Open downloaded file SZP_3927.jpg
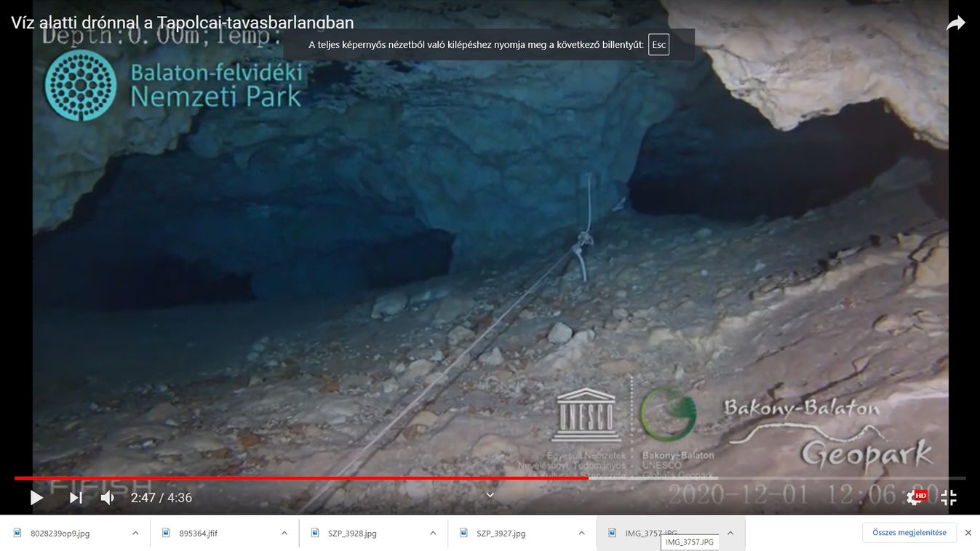Screen dimensions: 980x551 501,533
